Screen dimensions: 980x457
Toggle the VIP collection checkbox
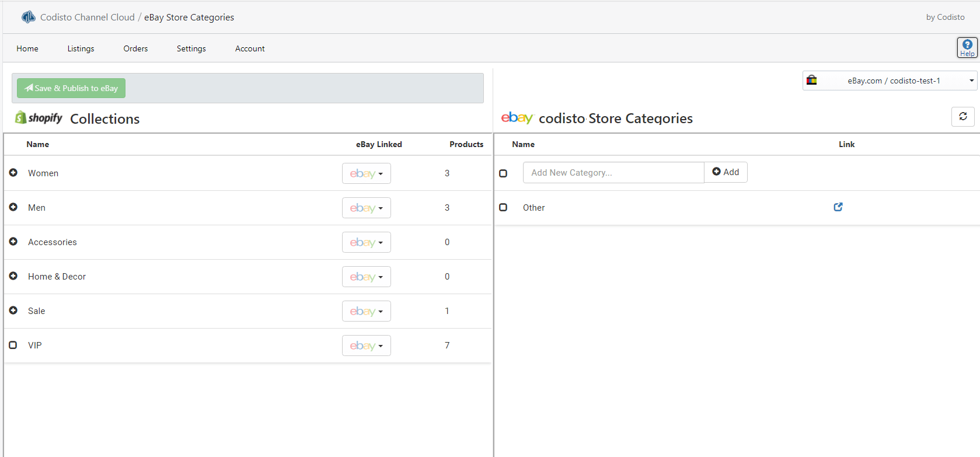pos(13,345)
